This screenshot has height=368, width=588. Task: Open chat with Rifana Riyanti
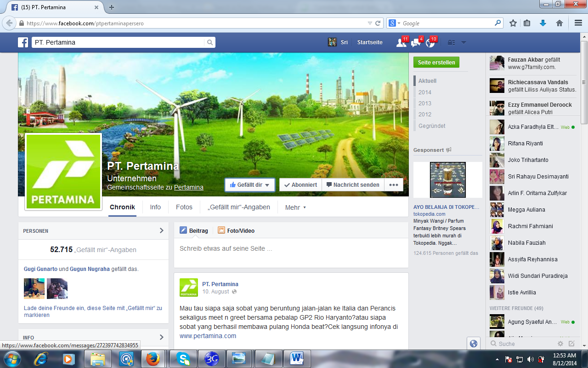[x=533, y=144]
